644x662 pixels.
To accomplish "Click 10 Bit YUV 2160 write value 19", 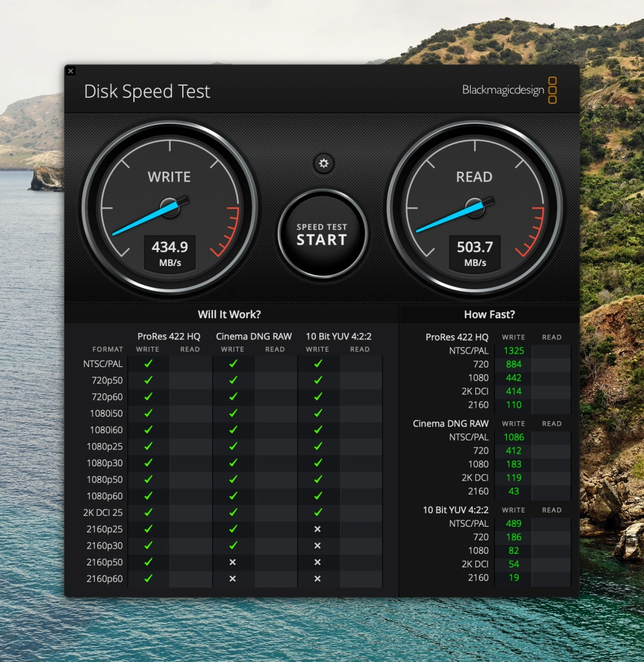I will (513, 578).
